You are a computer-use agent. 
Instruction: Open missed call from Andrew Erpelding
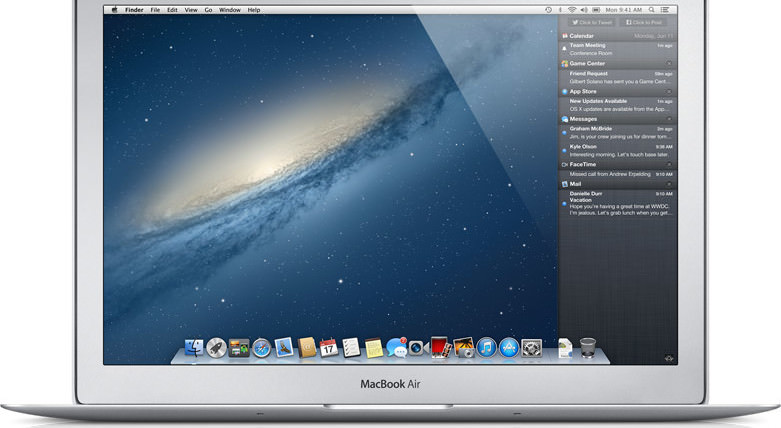(x=618, y=174)
